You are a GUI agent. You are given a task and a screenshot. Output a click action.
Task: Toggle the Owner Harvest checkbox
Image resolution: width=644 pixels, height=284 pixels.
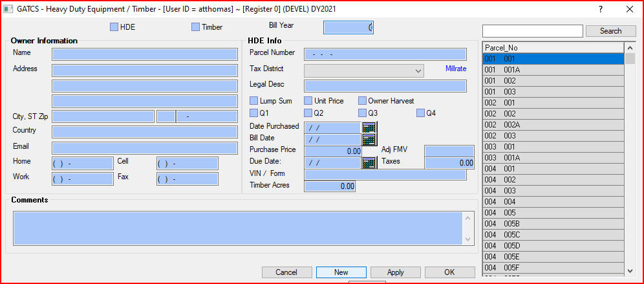click(362, 101)
